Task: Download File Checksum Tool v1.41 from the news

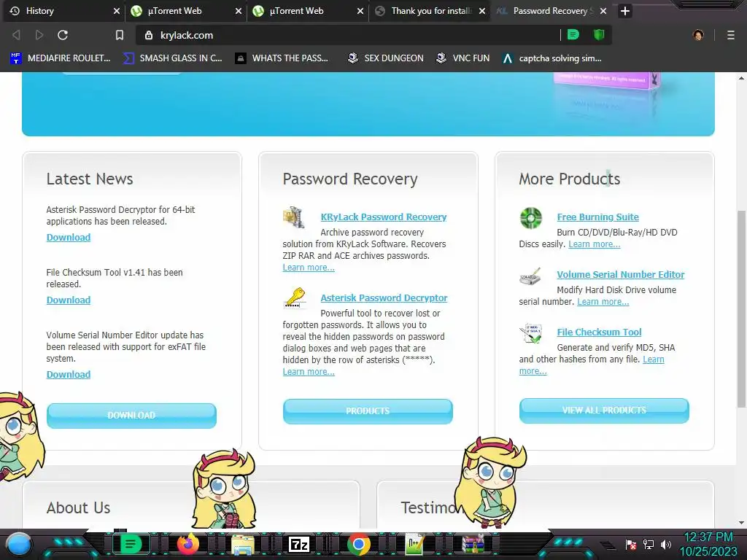Action: (69, 300)
